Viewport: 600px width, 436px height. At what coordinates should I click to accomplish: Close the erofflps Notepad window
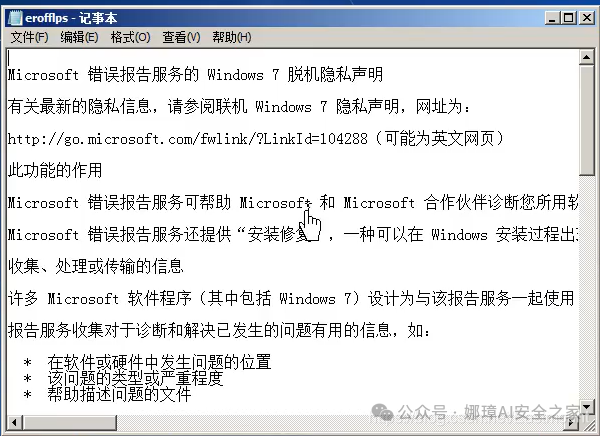tap(587, 18)
